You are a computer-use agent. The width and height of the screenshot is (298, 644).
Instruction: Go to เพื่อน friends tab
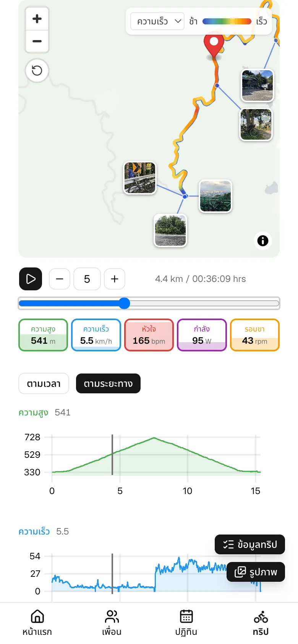click(x=112, y=623)
